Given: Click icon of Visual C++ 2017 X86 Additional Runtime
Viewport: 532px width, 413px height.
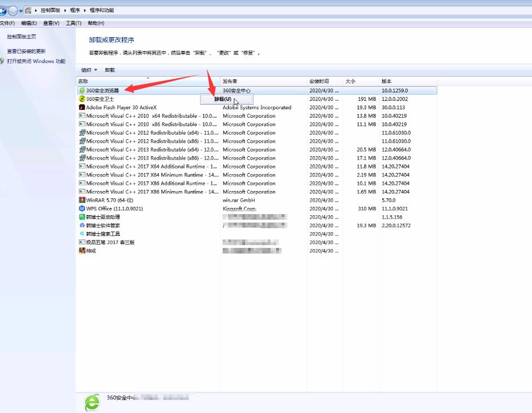Looking at the screenshot, I should pos(82,183).
